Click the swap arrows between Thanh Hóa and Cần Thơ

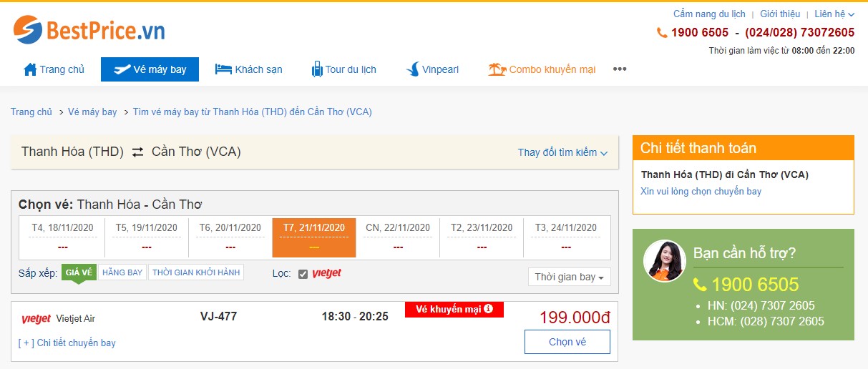tap(137, 152)
